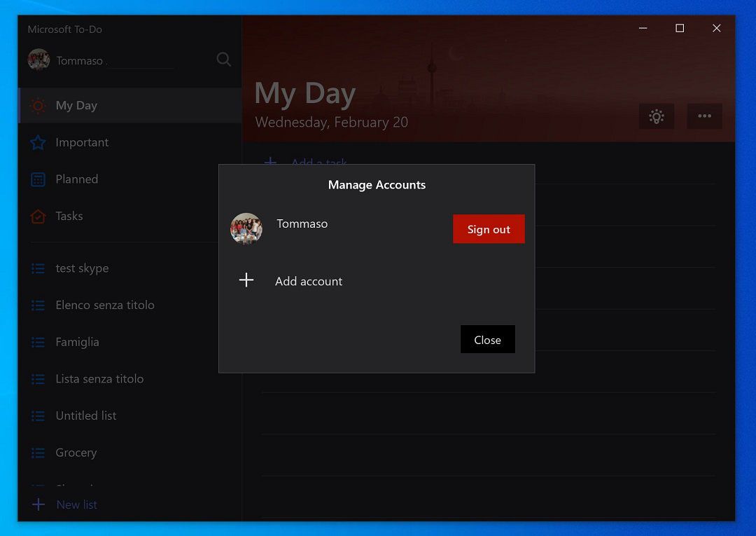The image size is (756, 536).
Task: Click list icon beside Untitled list
Action: click(x=38, y=416)
